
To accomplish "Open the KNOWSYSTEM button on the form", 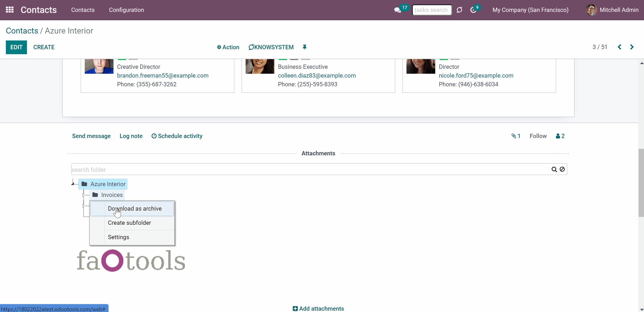I will pos(271,47).
